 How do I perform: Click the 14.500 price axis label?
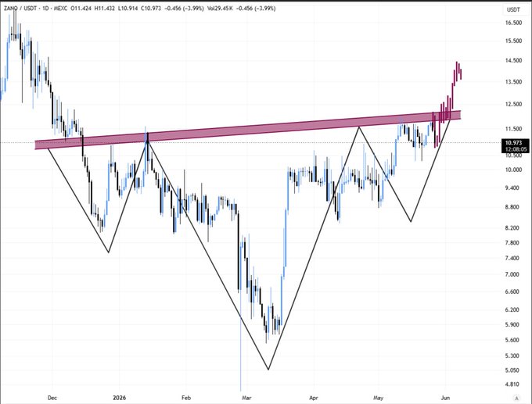click(513, 60)
